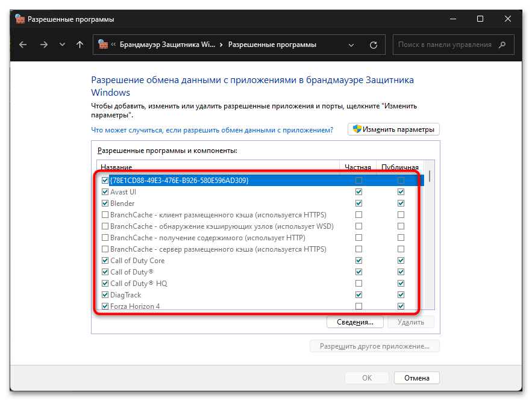Go forward with the right arrow
The height and width of the screenshot is (401, 532).
(x=44, y=45)
